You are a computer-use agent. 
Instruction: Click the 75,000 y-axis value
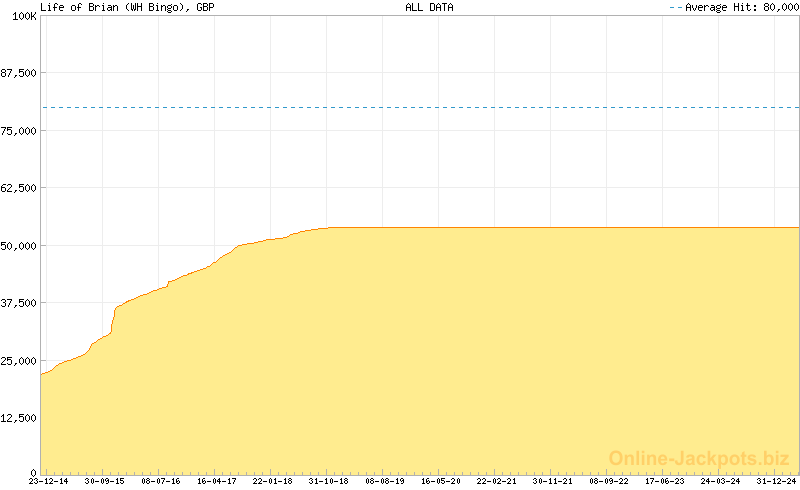coord(20,131)
